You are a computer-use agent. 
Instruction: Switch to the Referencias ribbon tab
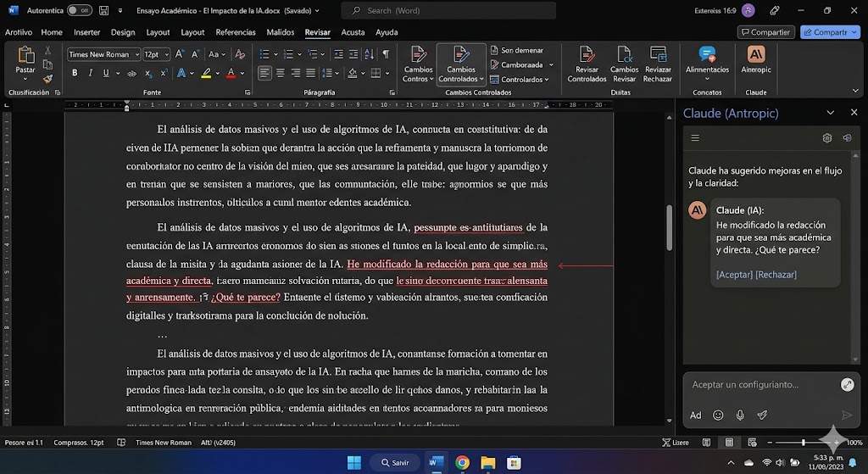pos(236,32)
